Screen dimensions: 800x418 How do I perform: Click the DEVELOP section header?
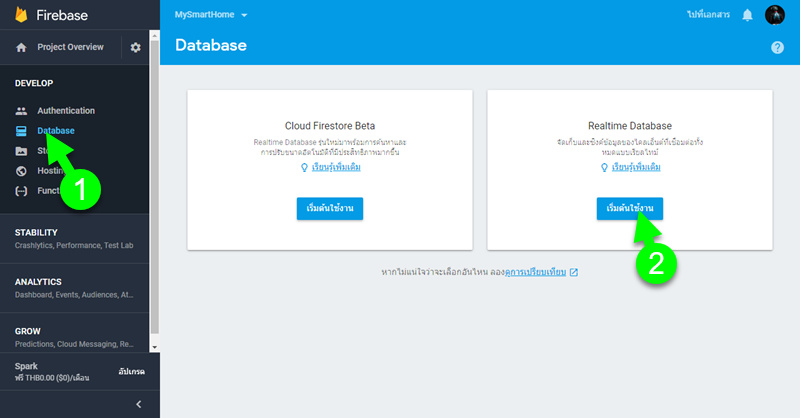[x=34, y=83]
